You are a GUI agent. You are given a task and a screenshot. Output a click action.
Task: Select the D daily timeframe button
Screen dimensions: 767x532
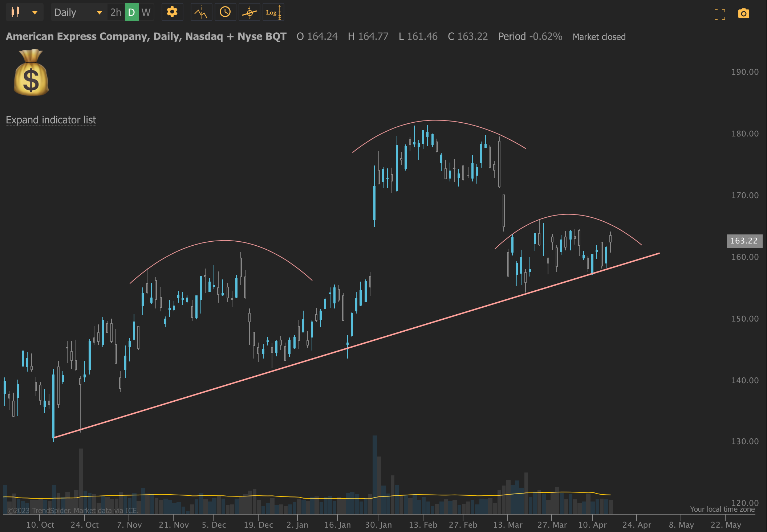click(131, 12)
